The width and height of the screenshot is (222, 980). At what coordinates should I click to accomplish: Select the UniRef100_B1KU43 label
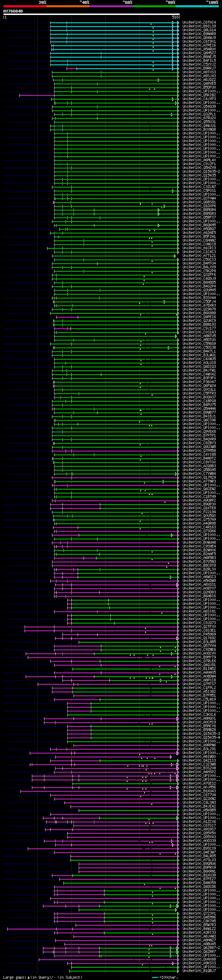click(199, 791)
